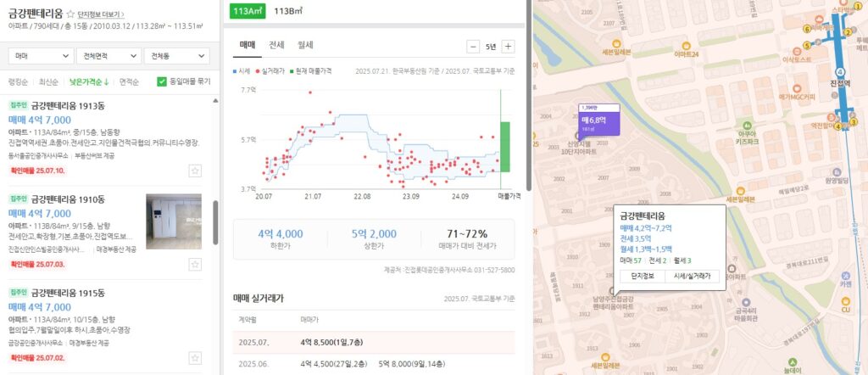This screenshot has width=868, height=375.
Task: Click the 이삭토스트 map marker
Action: pyautogui.click(x=797, y=50)
